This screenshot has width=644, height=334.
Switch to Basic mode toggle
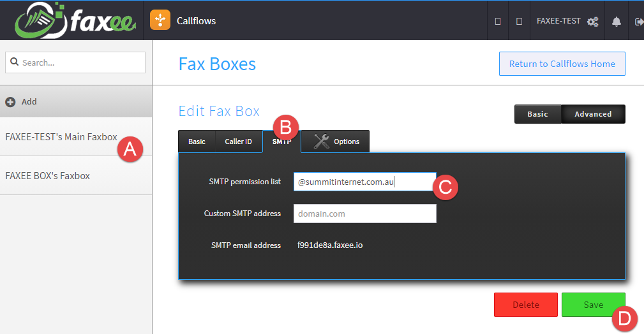pyautogui.click(x=537, y=114)
